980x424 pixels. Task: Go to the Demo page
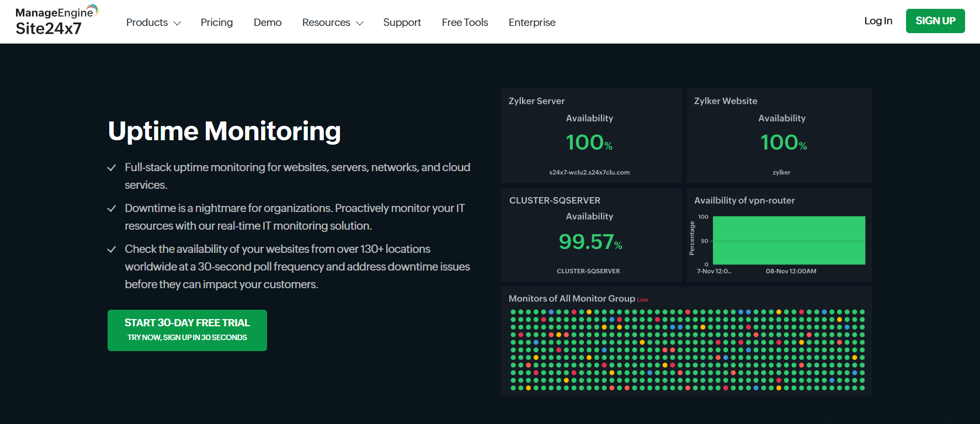(x=268, y=23)
